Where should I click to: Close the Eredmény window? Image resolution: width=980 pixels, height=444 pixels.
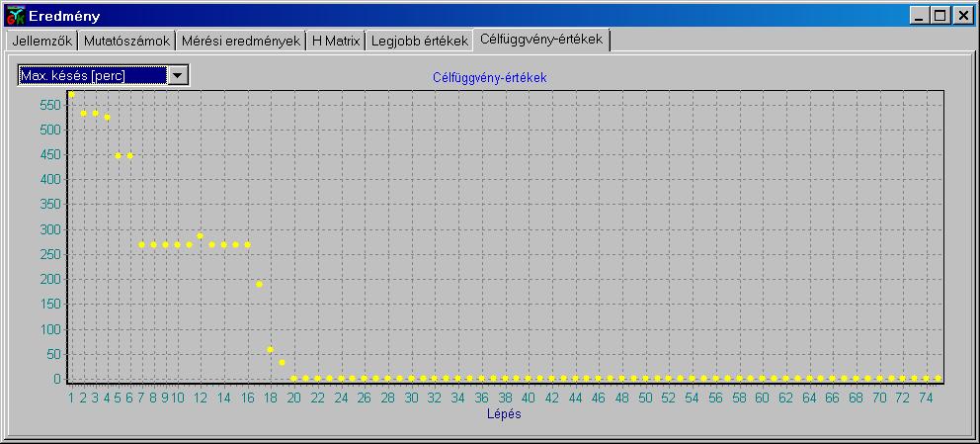pyautogui.click(x=963, y=16)
